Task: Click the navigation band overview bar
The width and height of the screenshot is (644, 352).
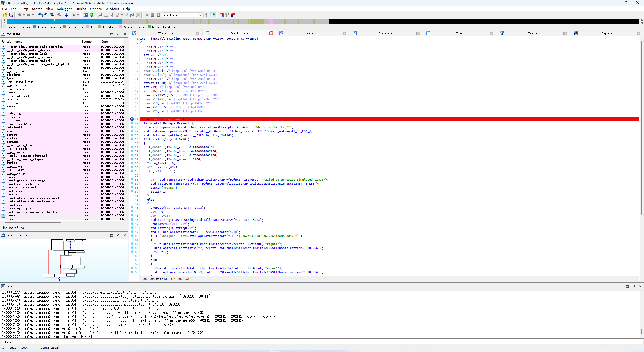Action: tap(323, 21)
